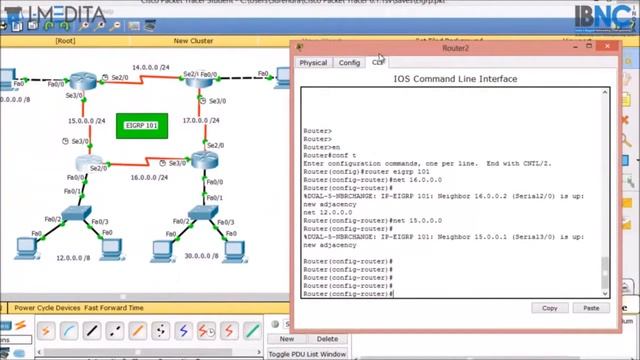Click the 14.0.0.0 /24 network label
The image size is (640, 360).
pyautogui.click(x=151, y=67)
